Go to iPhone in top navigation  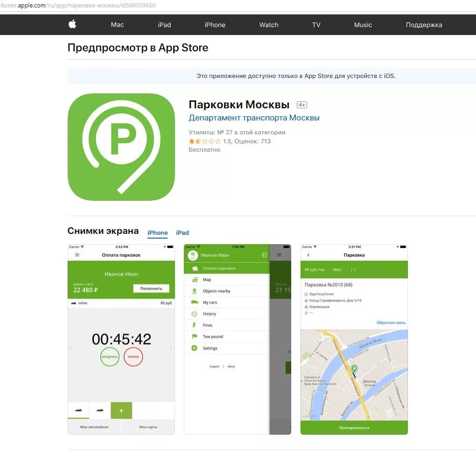[x=215, y=25]
